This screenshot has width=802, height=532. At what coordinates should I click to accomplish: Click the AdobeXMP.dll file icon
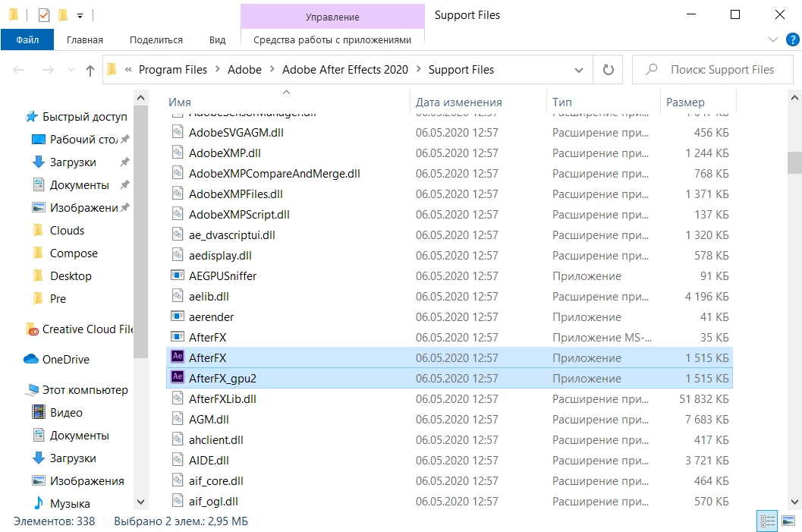click(178, 153)
